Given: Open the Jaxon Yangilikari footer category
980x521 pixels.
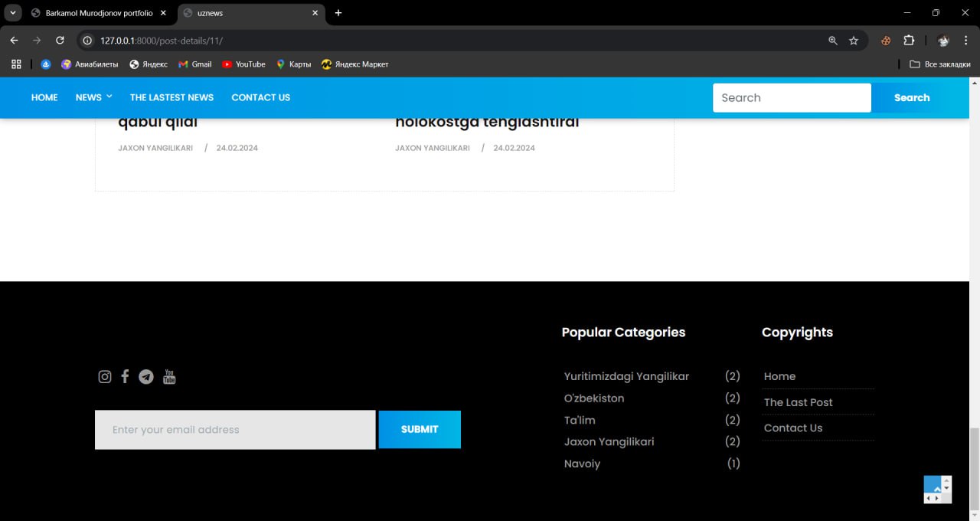Looking at the screenshot, I should pyautogui.click(x=609, y=442).
